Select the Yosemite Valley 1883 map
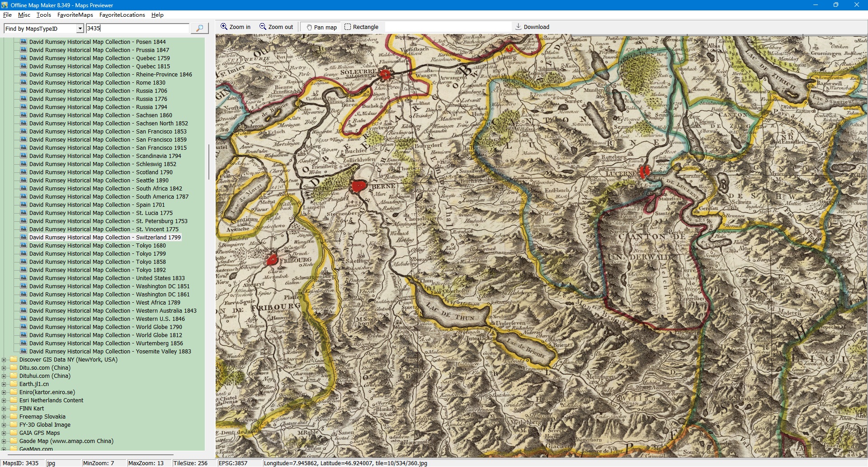The image size is (868, 467). pyautogui.click(x=110, y=352)
